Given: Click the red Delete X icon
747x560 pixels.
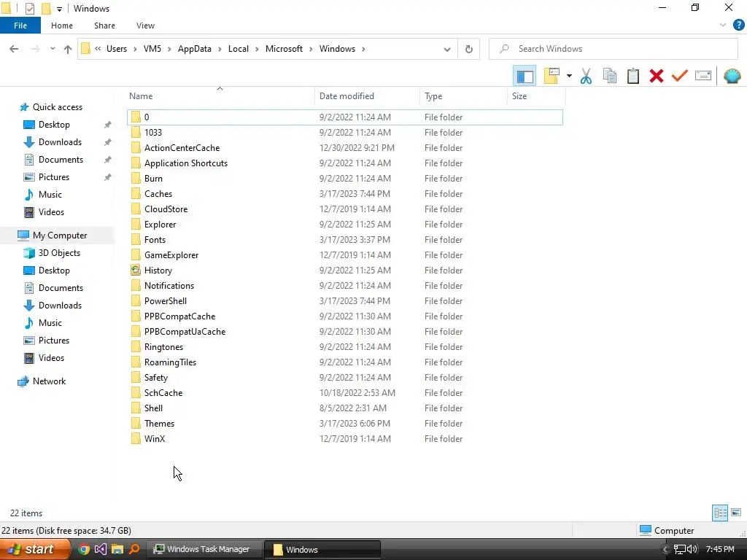Looking at the screenshot, I should click(657, 76).
